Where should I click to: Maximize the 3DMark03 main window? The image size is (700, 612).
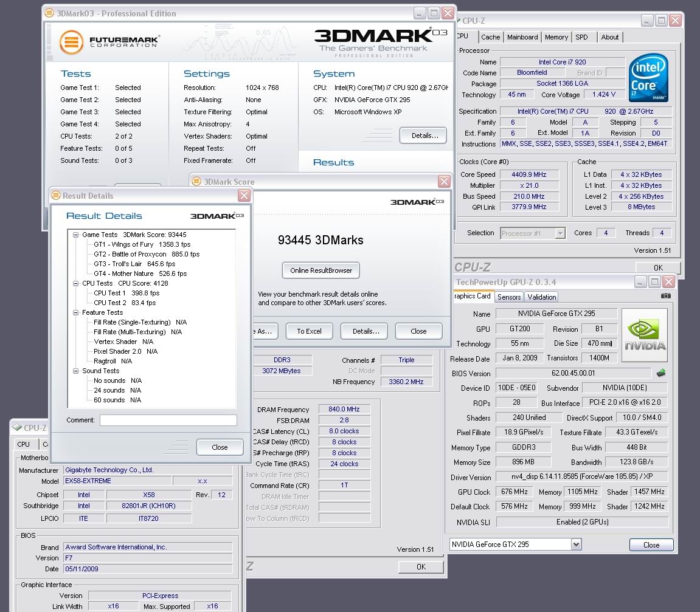[x=434, y=13]
